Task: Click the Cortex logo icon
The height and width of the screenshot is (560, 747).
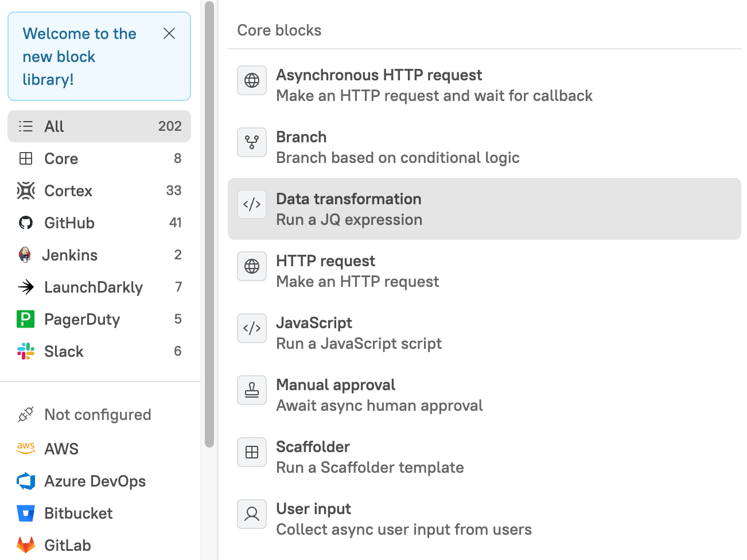Action: [x=26, y=190]
